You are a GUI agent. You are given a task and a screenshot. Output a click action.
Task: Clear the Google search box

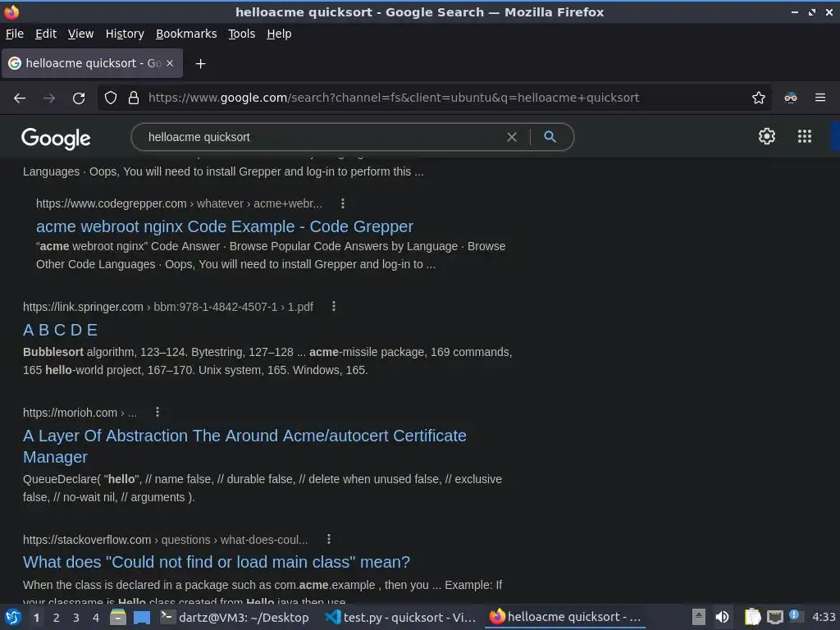point(512,137)
